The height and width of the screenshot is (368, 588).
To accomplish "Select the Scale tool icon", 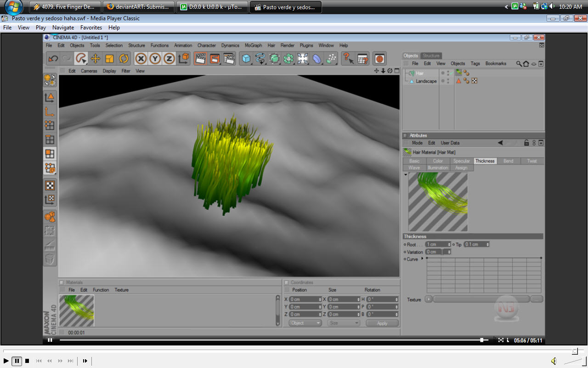I will [x=109, y=58].
